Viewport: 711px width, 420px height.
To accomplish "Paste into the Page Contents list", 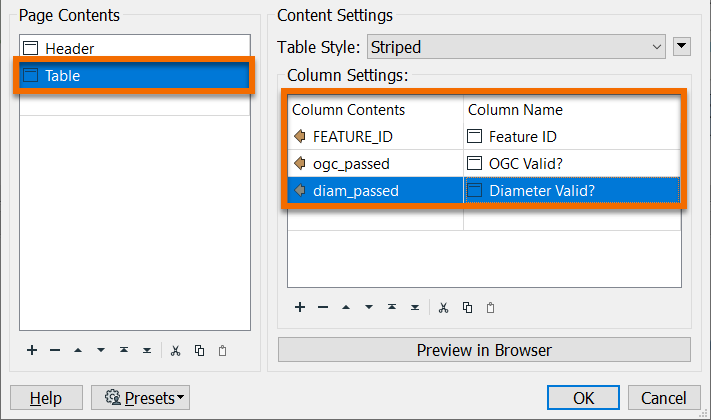I will point(222,350).
